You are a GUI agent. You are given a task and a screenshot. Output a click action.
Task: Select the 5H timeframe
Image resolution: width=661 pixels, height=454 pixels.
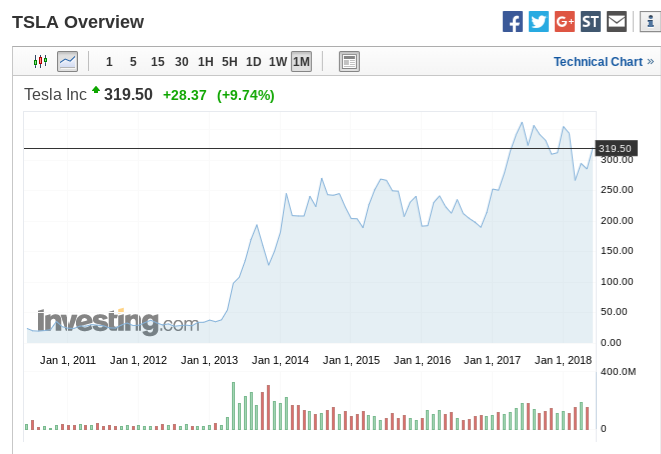tap(230, 62)
